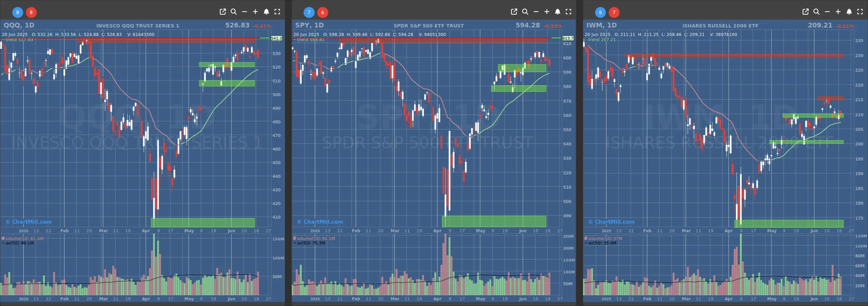Click the magnifier icon on IWM chart
Screen dimensions: 868x306
(x=816, y=12)
